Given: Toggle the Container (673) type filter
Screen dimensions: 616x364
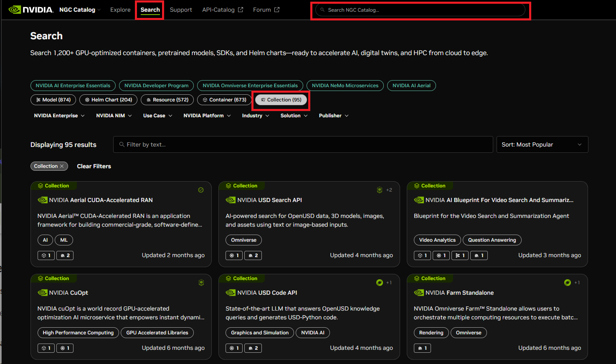Looking at the screenshot, I should (225, 100).
